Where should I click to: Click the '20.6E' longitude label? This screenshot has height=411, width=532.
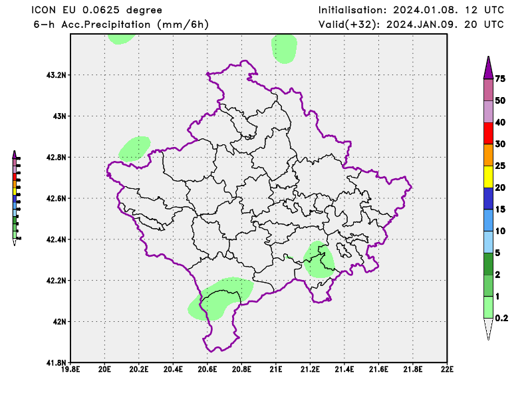click(x=207, y=369)
